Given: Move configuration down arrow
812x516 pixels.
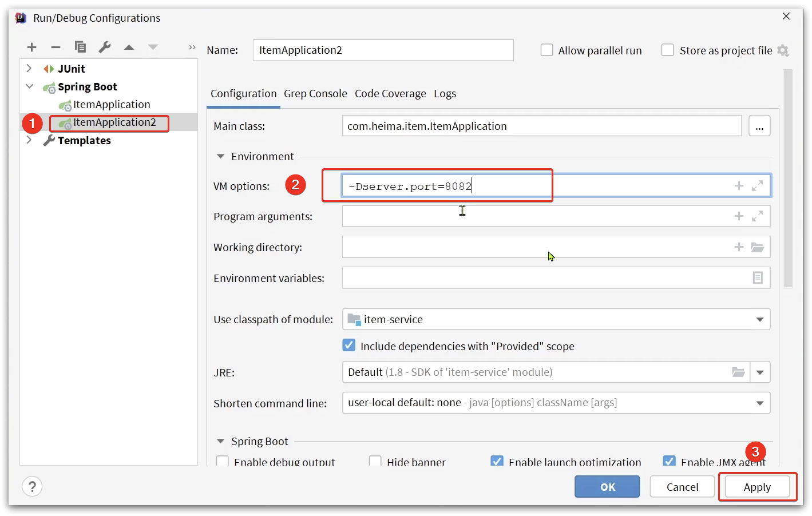Looking at the screenshot, I should pyautogui.click(x=153, y=47).
